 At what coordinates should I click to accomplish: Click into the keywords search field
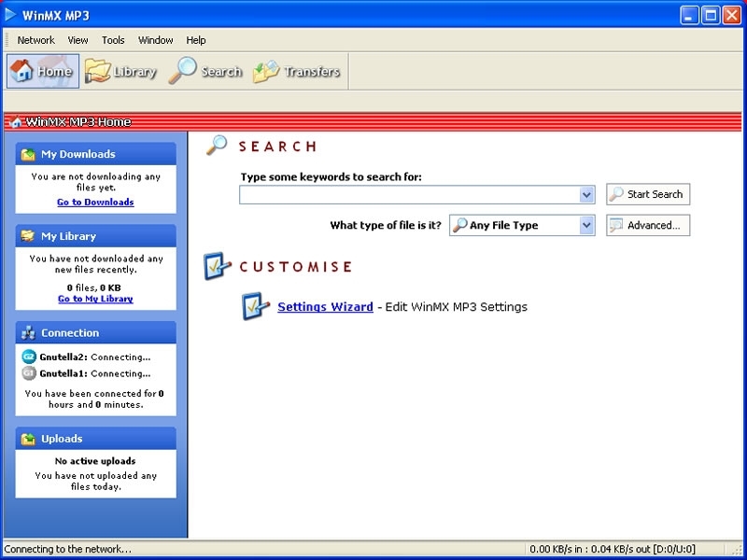(x=409, y=195)
